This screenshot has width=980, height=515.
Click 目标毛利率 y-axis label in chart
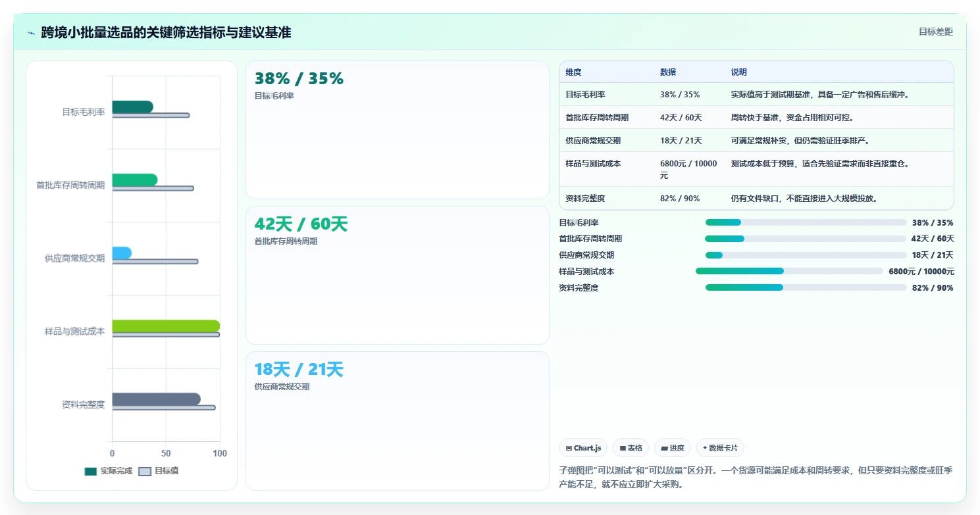point(84,112)
